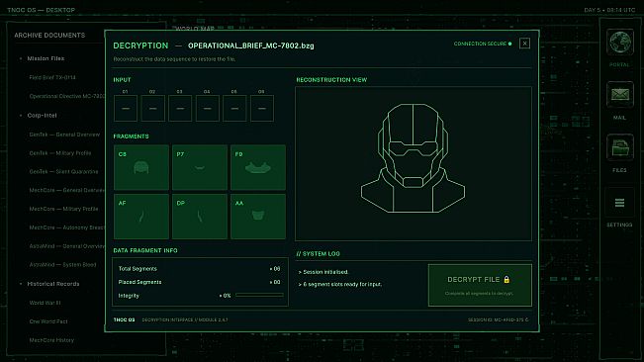Select fragment AA jaw piece
This screenshot has width=644, height=362.
[258, 217]
